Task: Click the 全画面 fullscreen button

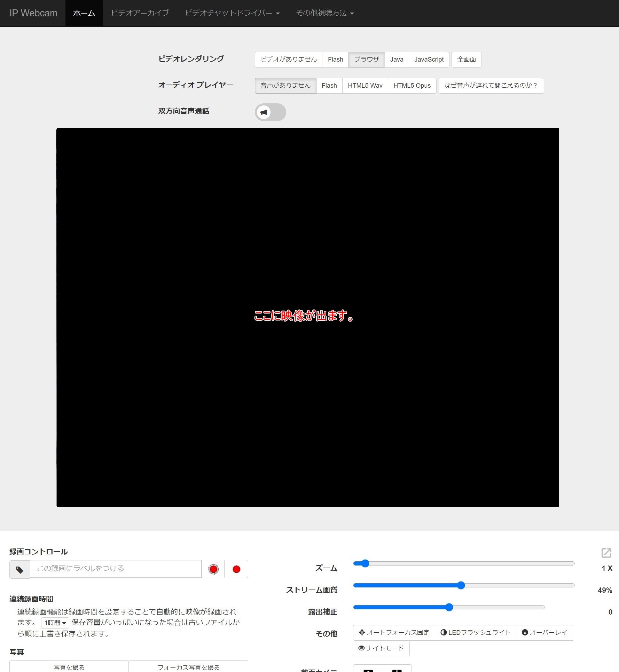Action: click(x=466, y=60)
